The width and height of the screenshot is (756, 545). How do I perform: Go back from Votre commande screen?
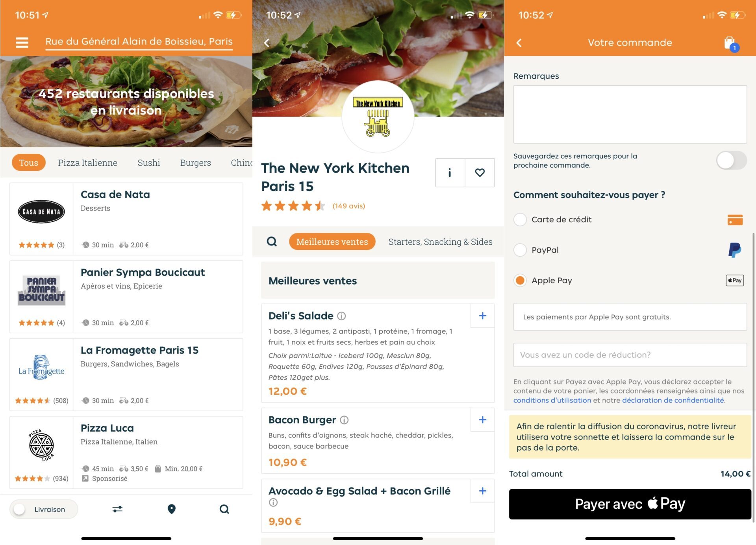click(519, 42)
